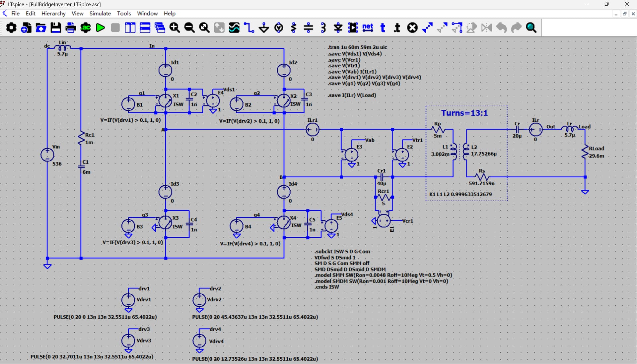Open the settings gear in toolbar
The width and height of the screenshot is (637, 364).
click(x=11, y=28)
